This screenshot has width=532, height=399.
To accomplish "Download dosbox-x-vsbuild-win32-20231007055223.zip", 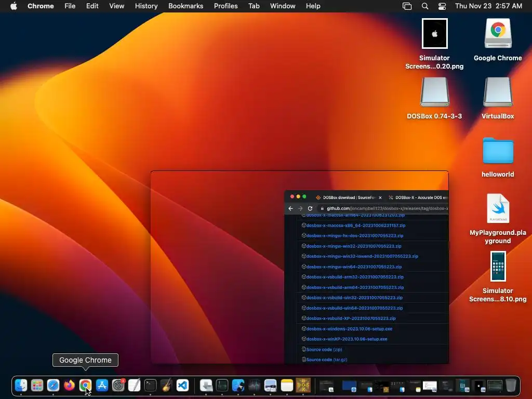I will pos(354,298).
